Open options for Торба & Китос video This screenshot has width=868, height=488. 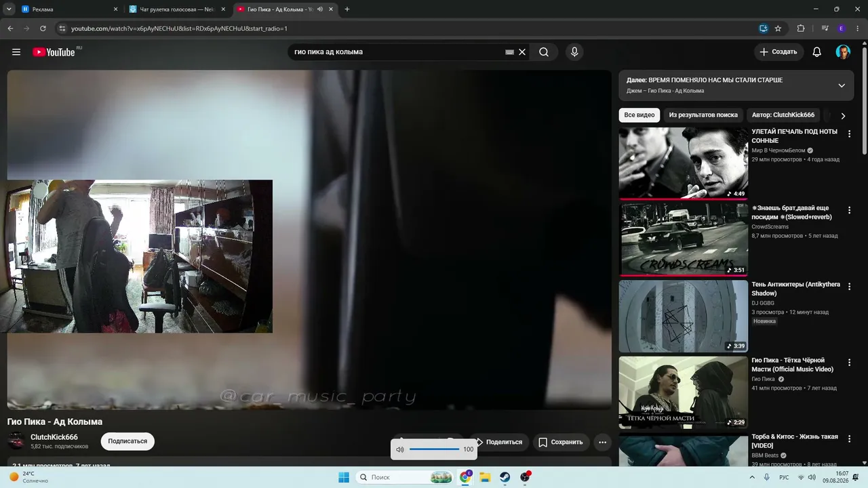849,440
